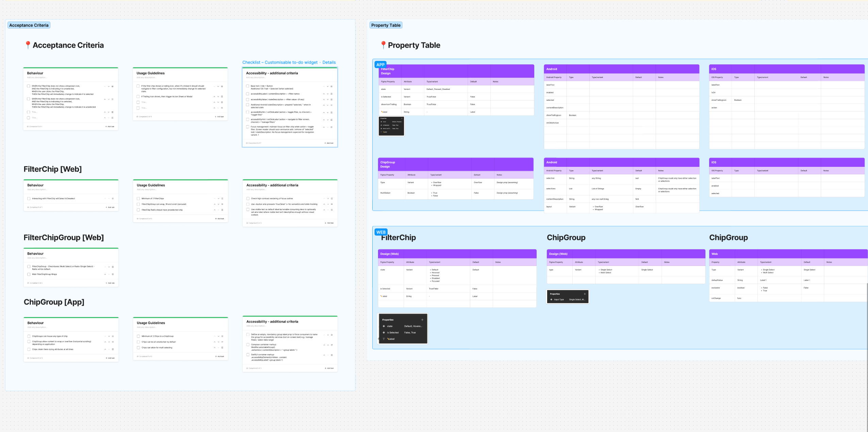
Task: Select the 'Property Table' section label tab
Action: (386, 25)
